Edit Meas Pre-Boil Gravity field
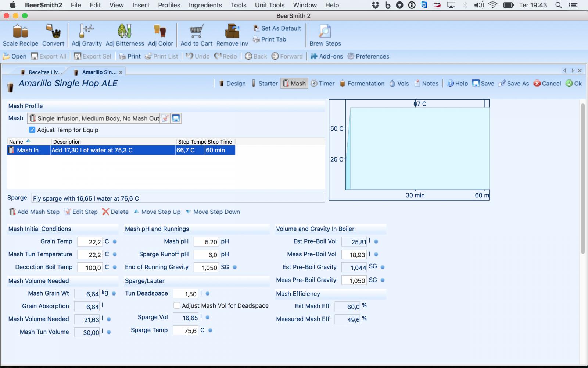 (x=354, y=280)
